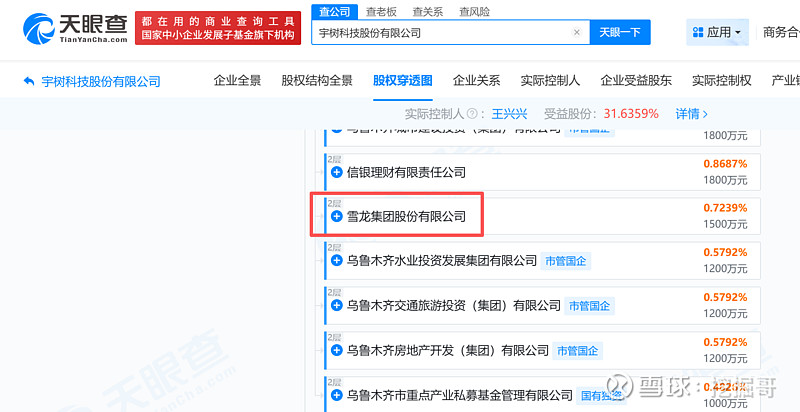Viewport: 800px width, 412px height.
Task: Expand 乌鲁木齐交通旅游投资（集团）有限公司 node
Action: [336, 305]
